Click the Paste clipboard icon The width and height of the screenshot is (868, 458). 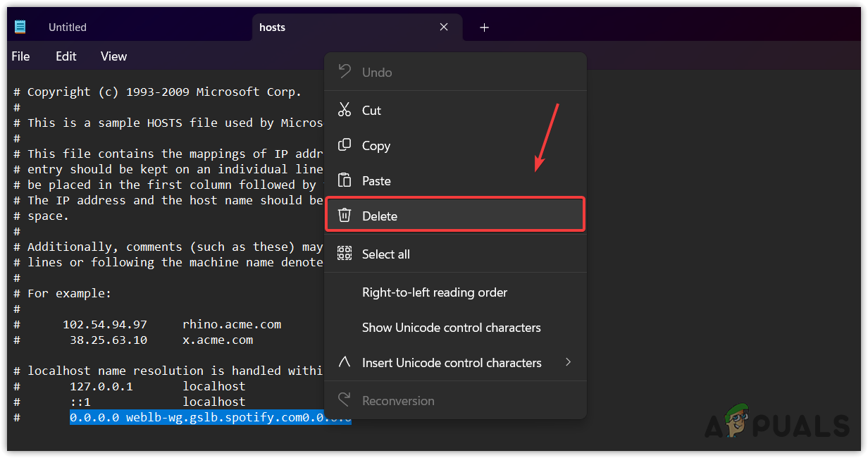coord(345,180)
